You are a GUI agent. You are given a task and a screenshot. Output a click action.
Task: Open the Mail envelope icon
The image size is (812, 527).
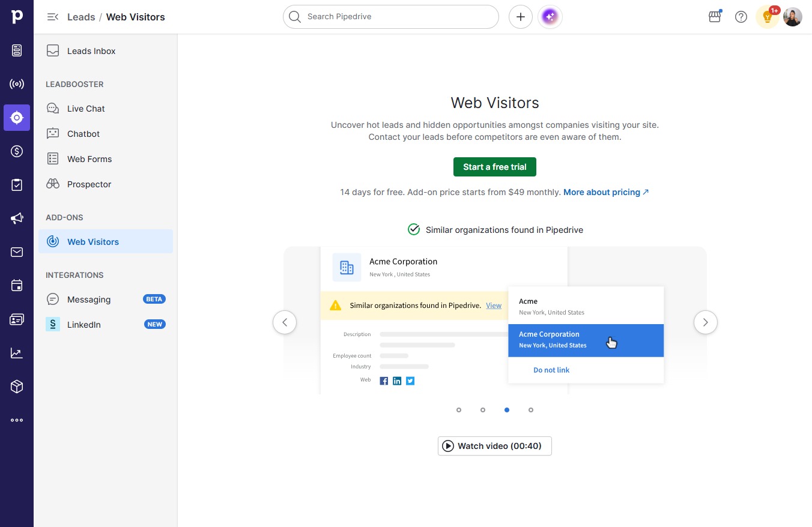pyautogui.click(x=17, y=252)
